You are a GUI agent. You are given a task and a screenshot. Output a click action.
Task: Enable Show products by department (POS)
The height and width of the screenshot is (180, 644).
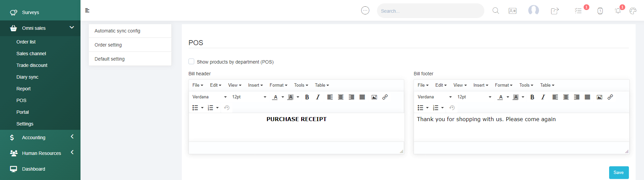192,62
